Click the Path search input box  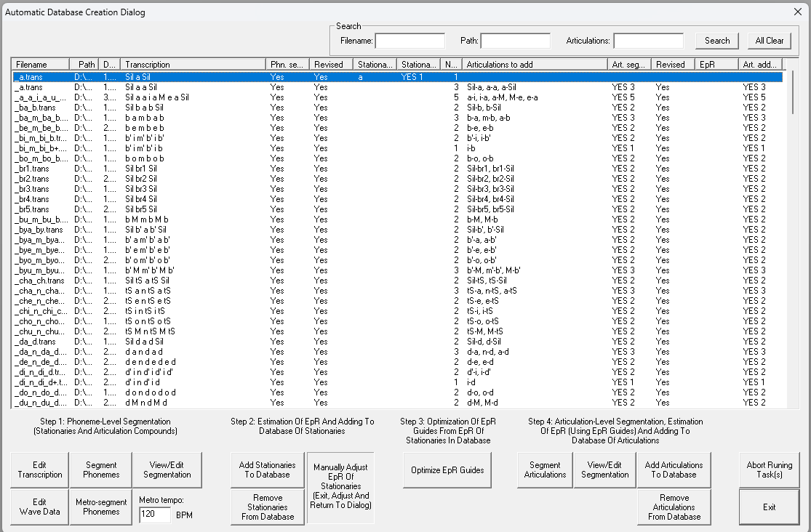coord(515,41)
